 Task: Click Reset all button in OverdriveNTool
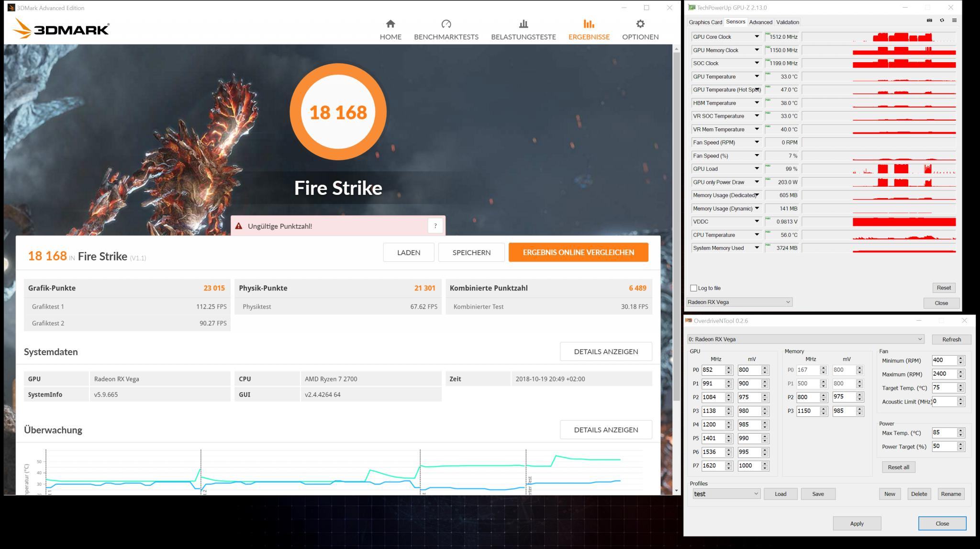(898, 467)
